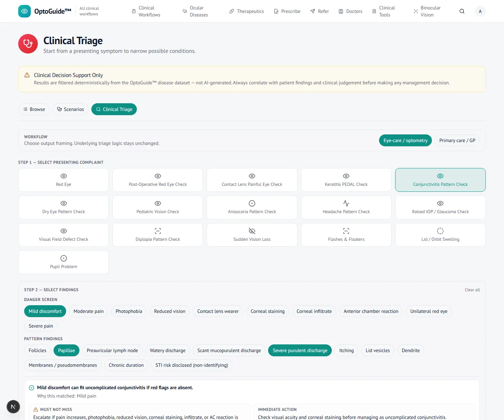
Task: Toggle Preauricular lymph node finding
Action: [x=112, y=350]
